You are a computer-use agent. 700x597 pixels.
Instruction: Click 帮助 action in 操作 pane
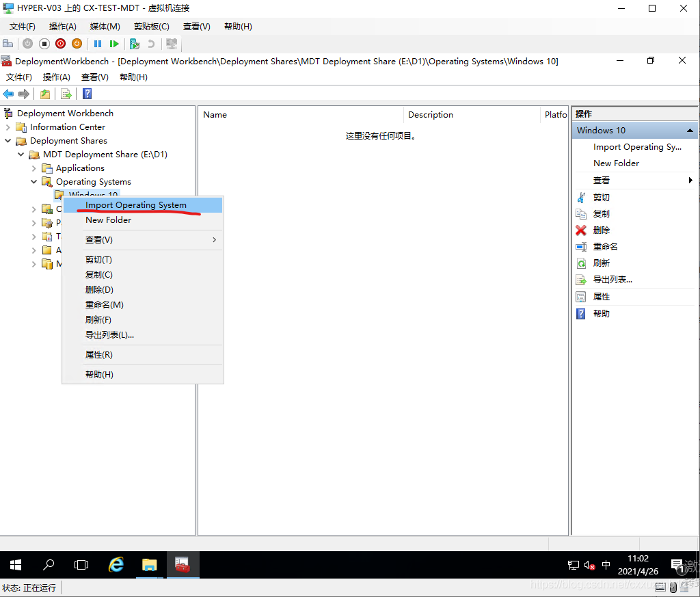click(x=601, y=314)
